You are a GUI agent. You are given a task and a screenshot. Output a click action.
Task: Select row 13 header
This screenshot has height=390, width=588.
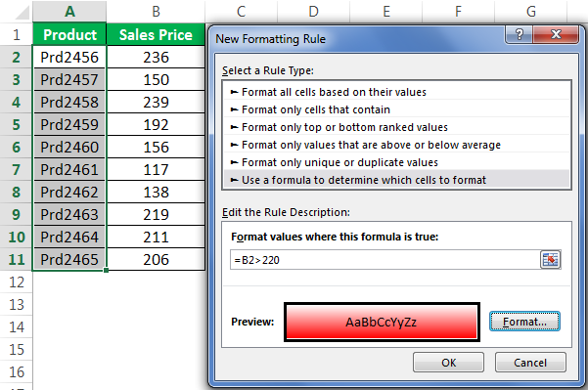(x=16, y=304)
